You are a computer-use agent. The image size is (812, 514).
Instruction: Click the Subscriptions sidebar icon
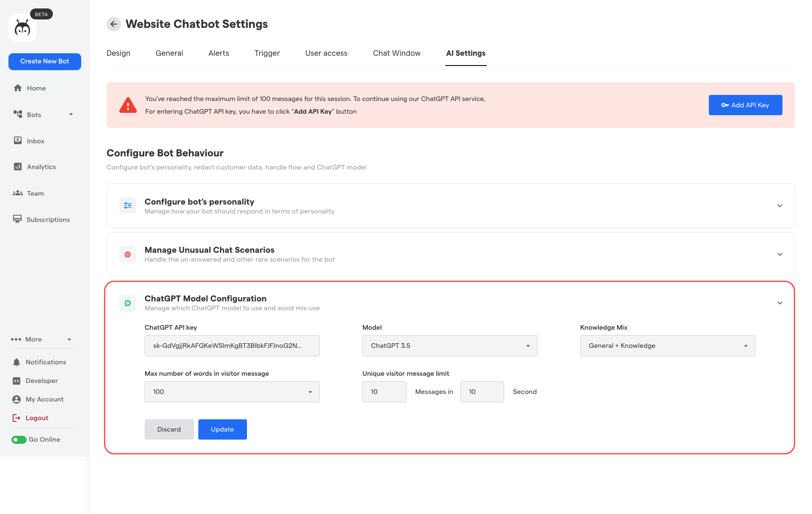point(17,219)
